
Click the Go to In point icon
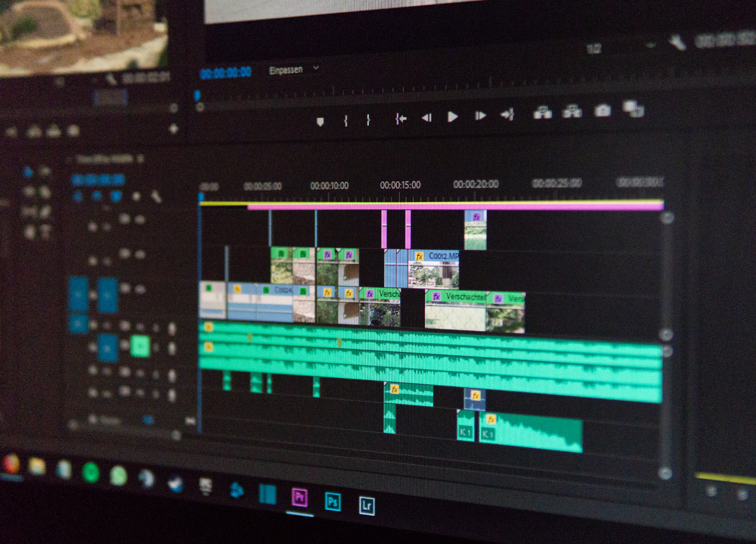[x=401, y=119]
